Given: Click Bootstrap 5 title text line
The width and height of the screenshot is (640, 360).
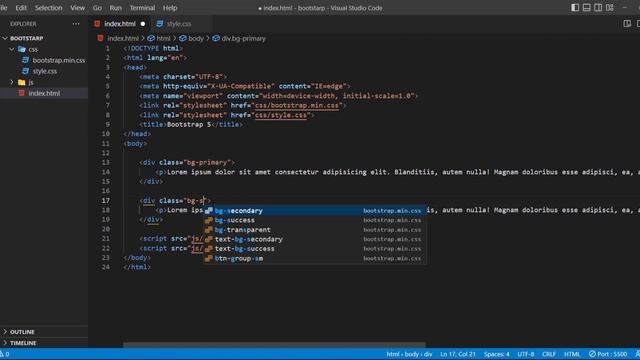Looking at the screenshot, I should [x=191, y=124].
